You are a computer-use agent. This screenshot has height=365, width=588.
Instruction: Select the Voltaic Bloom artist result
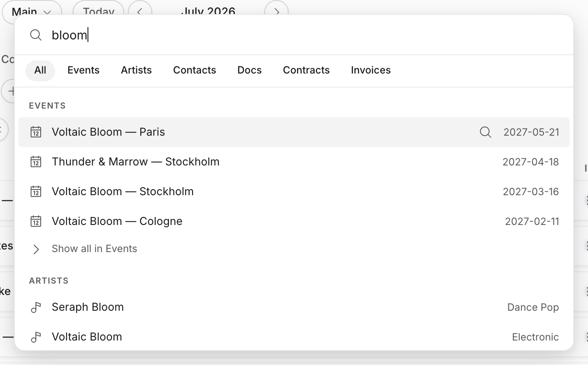(x=294, y=337)
